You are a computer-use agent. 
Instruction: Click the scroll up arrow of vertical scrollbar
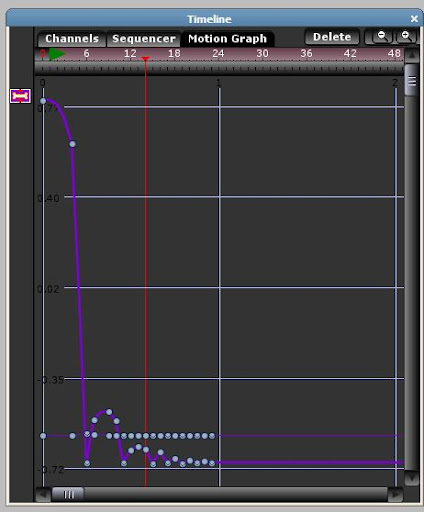[x=412, y=55]
